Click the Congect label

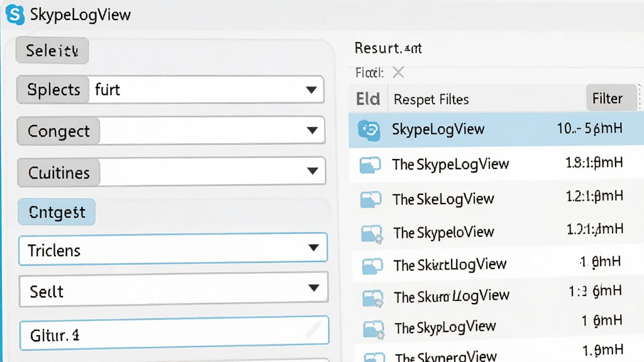tap(58, 131)
